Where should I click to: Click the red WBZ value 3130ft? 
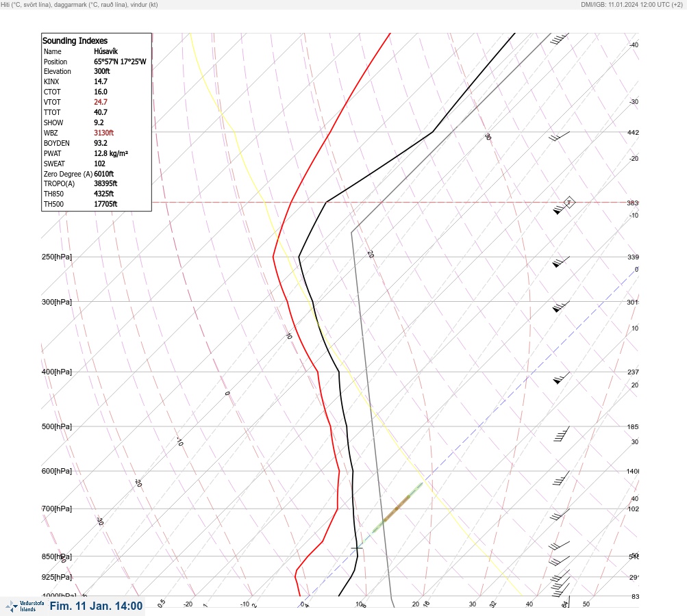[103, 133]
